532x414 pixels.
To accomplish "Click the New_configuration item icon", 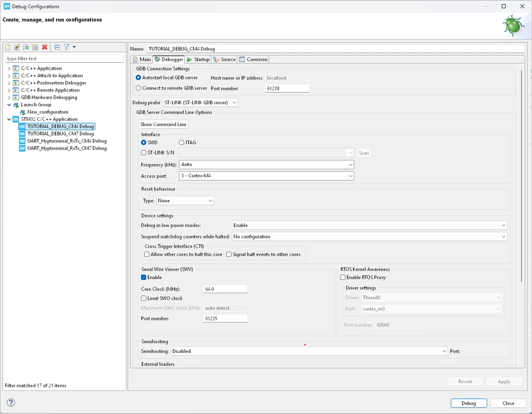I will click(22, 112).
